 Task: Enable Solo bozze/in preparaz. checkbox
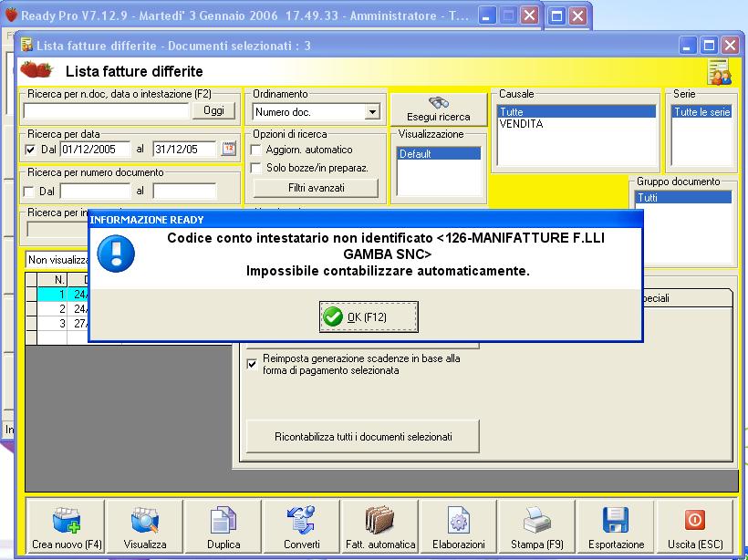(x=256, y=169)
